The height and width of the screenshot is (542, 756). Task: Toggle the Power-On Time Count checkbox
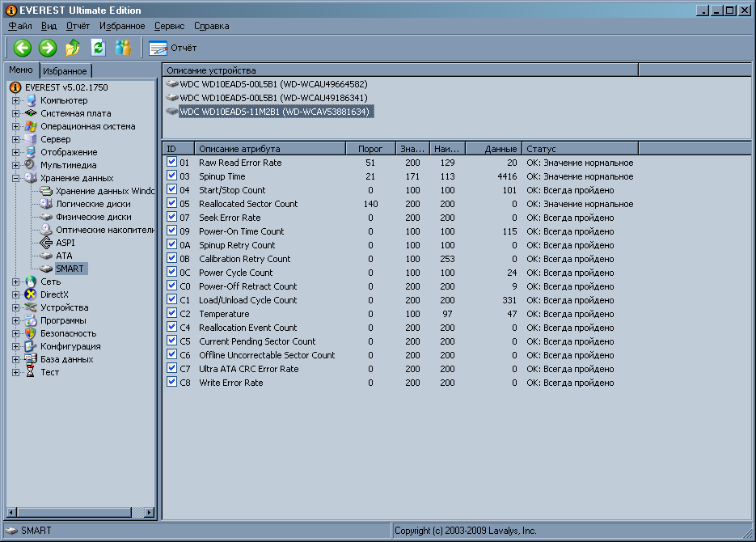click(x=171, y=231)
